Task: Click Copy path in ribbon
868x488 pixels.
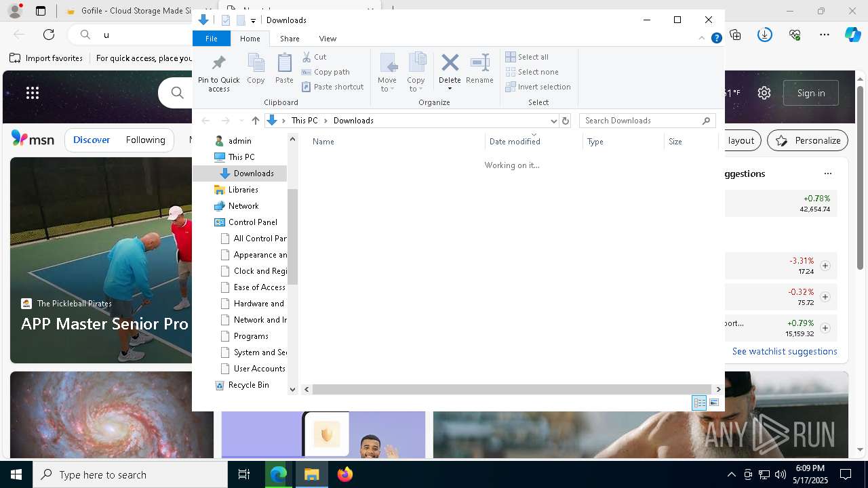Action: tap(325, 72)
